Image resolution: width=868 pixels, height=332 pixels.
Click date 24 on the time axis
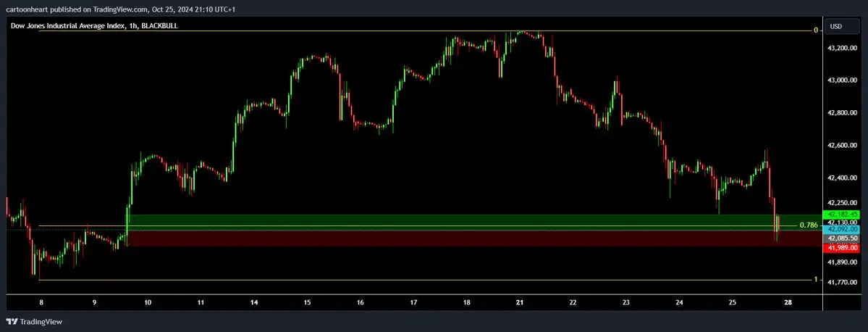(x=679, y=302)
